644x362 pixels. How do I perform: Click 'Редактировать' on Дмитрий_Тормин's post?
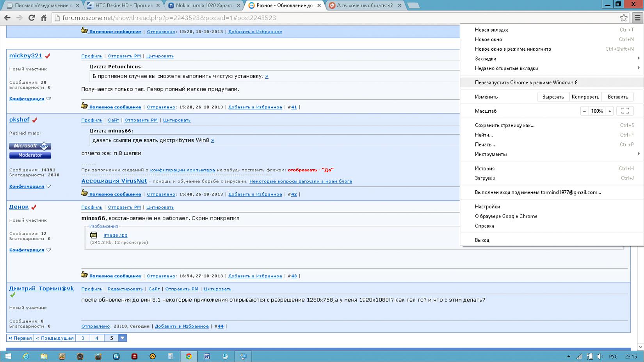click(x=125, y=289)
